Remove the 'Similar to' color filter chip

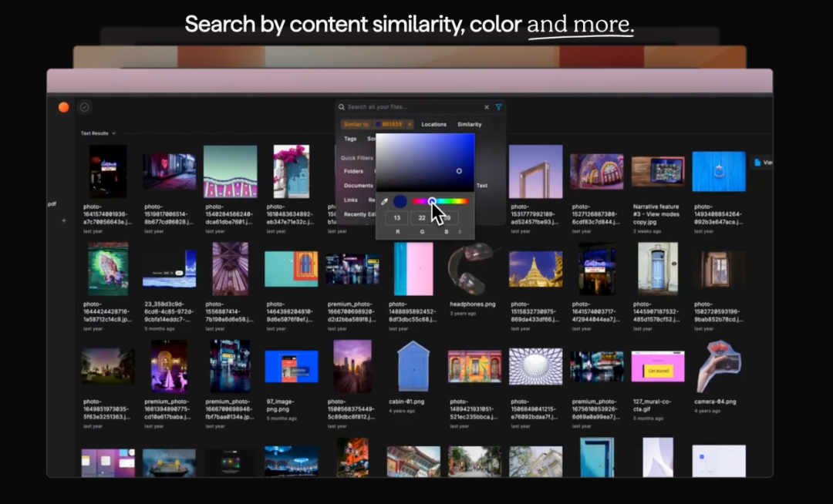[x=410, y=124]
